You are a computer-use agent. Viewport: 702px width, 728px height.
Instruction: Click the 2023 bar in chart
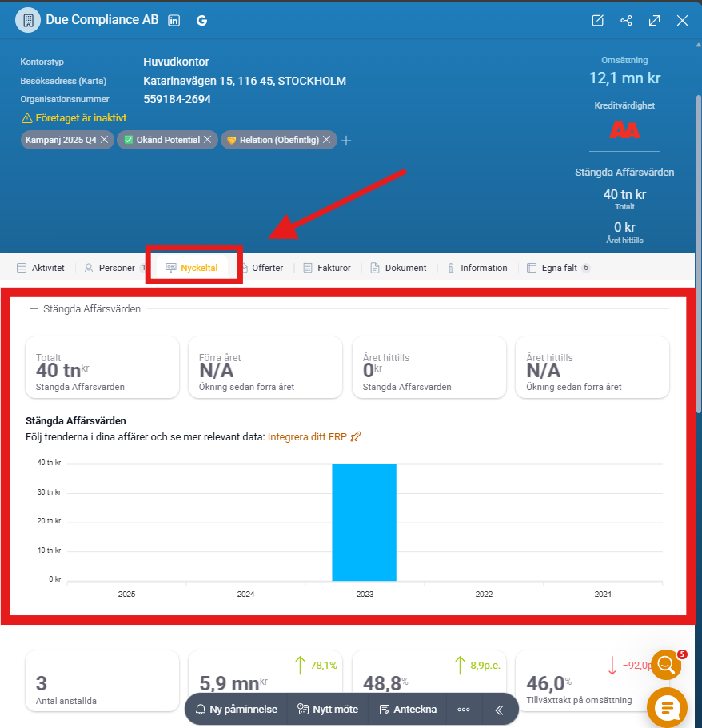[x=365, y=523]
